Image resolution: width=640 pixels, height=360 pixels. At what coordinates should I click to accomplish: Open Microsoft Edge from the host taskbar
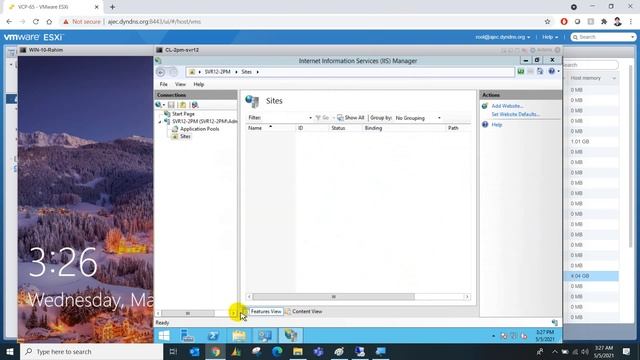pyautogui.click(x=277, y=351)
